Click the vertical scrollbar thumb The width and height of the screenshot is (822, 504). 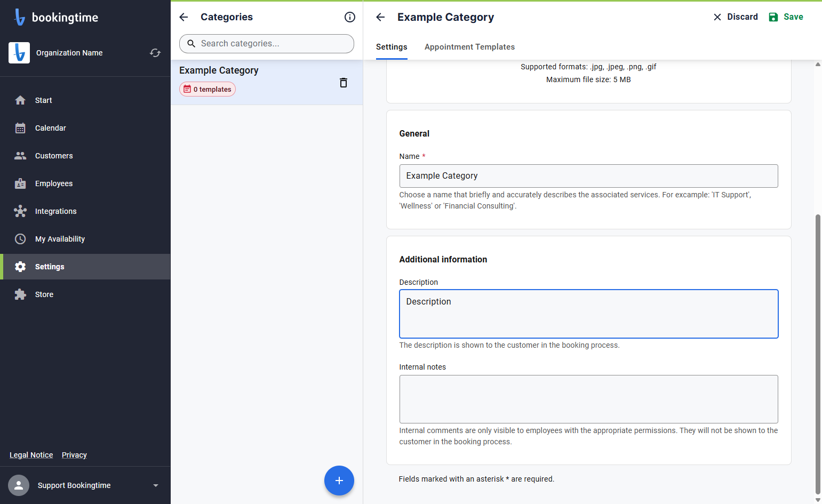click(818, 355)
